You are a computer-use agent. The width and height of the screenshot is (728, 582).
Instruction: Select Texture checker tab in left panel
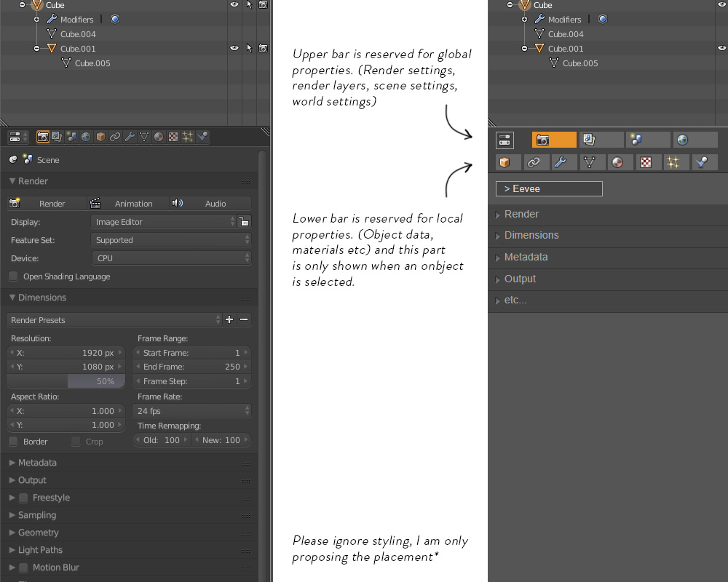pos(173,137)
